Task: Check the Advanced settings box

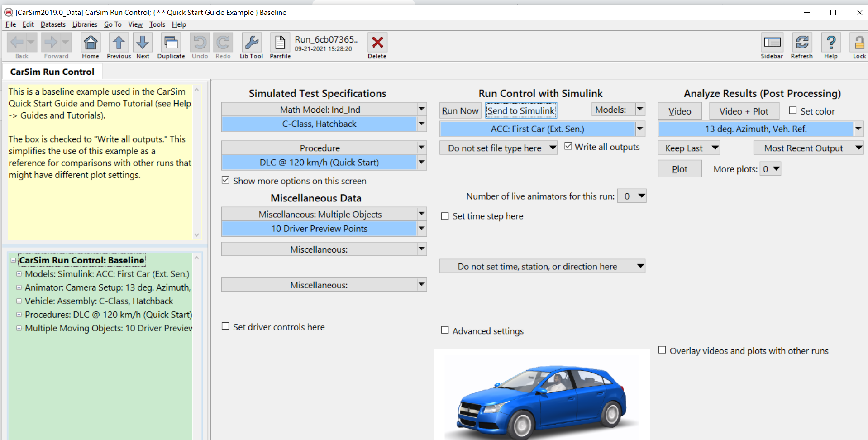Action: 445,330
